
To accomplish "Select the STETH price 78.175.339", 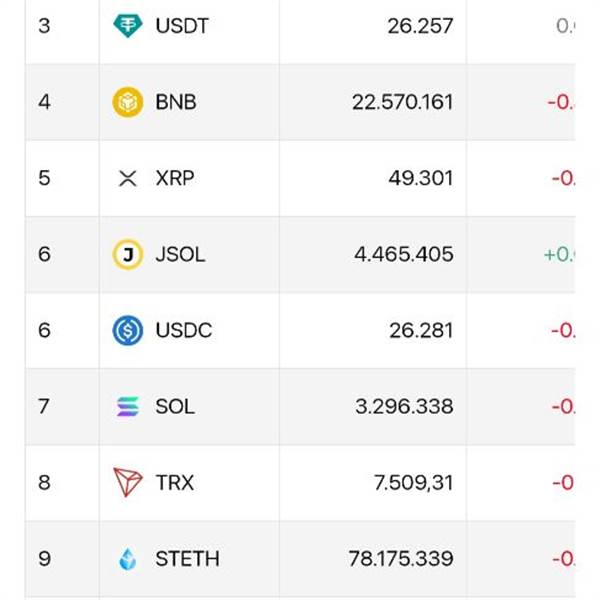I will click(400, 559).
